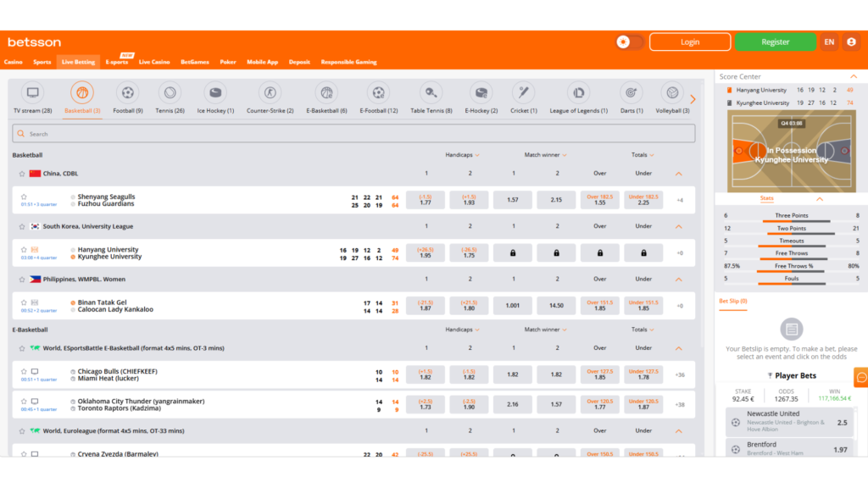Screen dimensions: 868x488
Task: Favorite the Chicago Bulls match
Action: pyautogui.click(x=24, y=372)
